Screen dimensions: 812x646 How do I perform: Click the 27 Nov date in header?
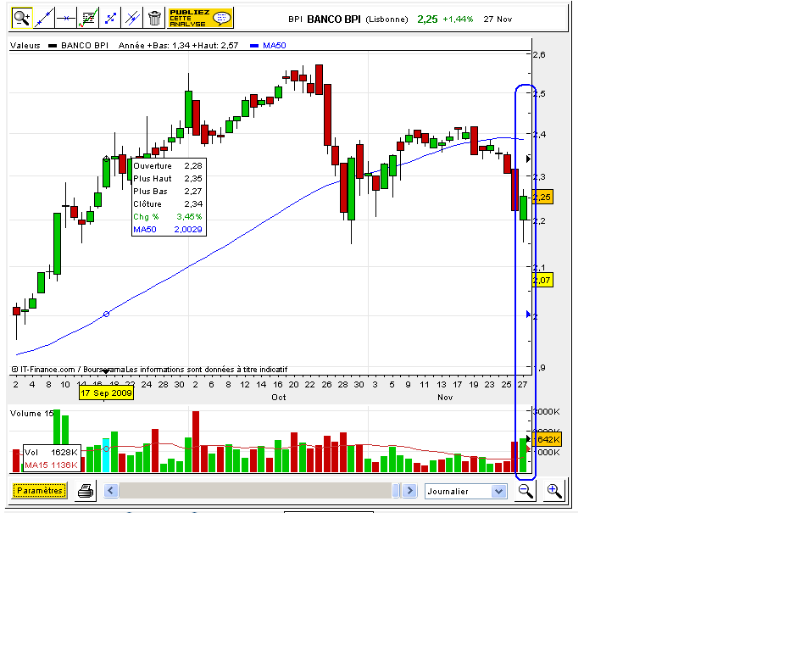498,19
